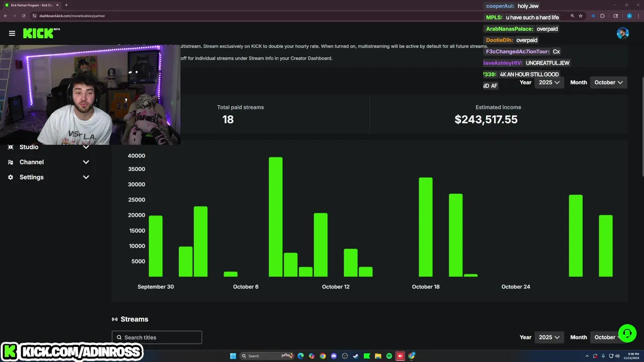Click the Streams section heading
Screen dimensions: 644x362
[x=134, y=319]
